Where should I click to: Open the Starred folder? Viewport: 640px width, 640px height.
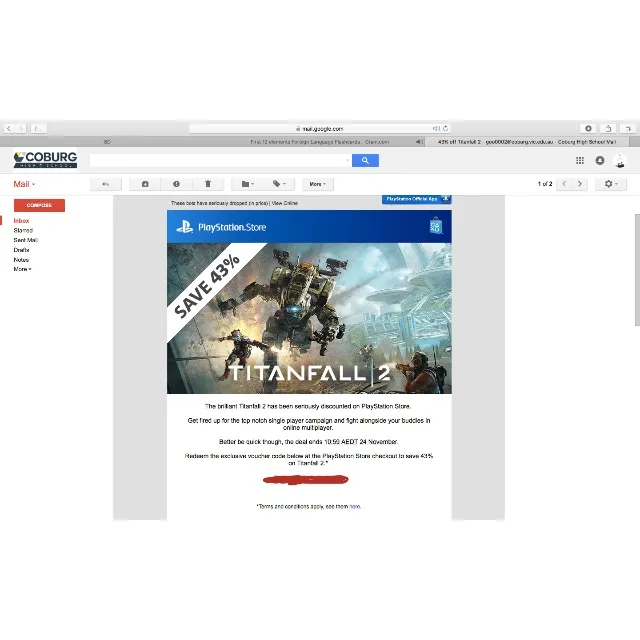click(23, 231)
